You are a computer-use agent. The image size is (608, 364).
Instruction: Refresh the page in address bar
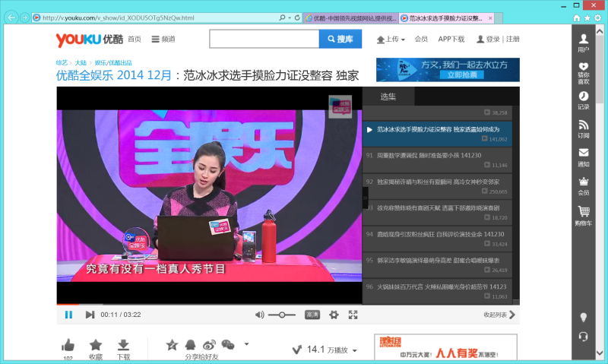coord(297,17)
